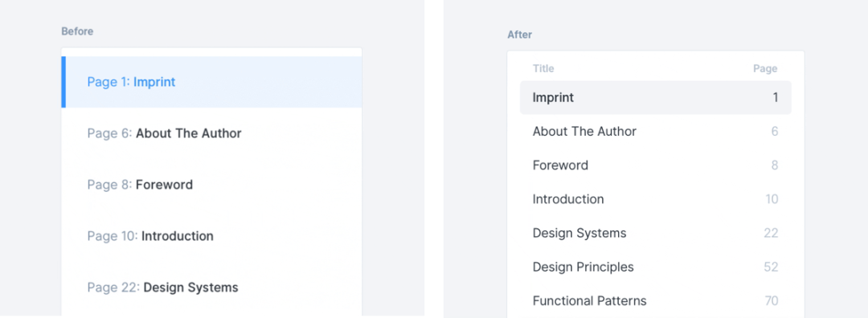
Task: Click page number 6 beside About The Author
Action: click(x=775, y=132)
